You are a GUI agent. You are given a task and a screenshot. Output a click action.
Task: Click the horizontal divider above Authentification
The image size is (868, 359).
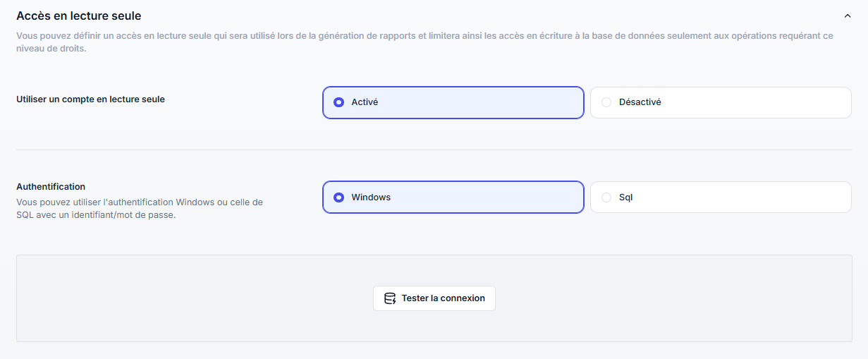(x=434, y=150)
